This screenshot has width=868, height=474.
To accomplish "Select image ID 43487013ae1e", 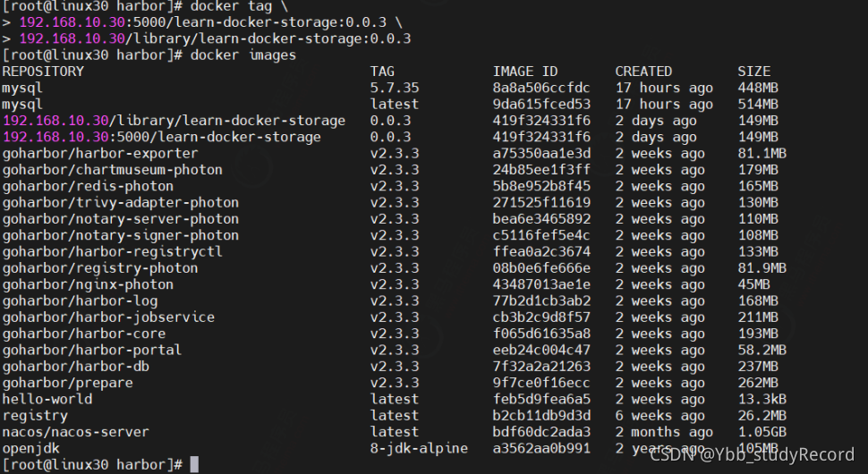I will (541, 284).
